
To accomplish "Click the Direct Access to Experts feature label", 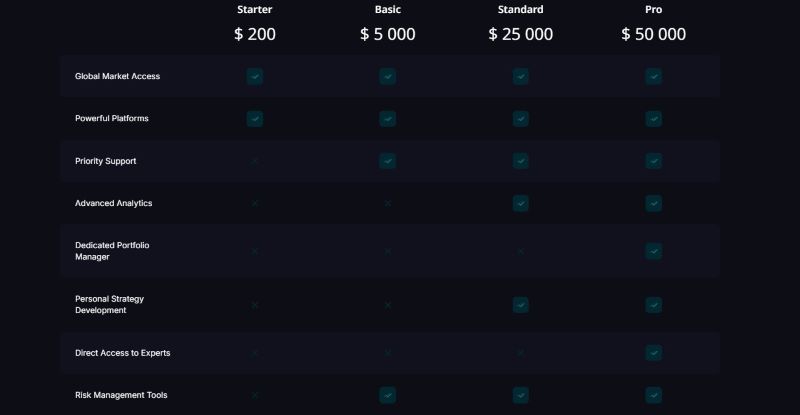I will (122, 353).
